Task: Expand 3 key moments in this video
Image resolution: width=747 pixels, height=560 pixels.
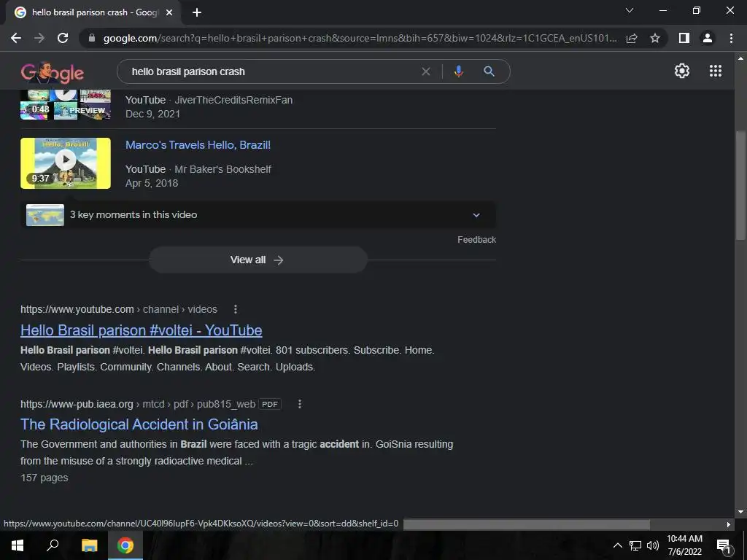Action: (x=258, y=215)
